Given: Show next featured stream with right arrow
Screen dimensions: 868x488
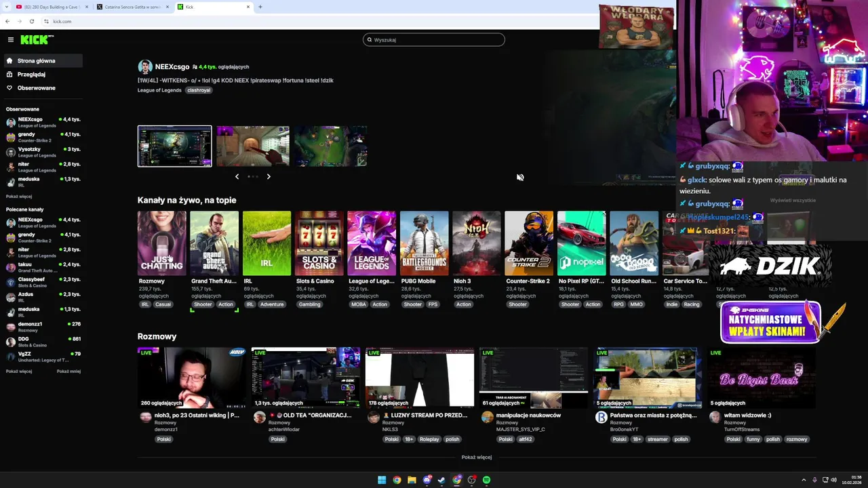Looking at the screenshot, I should click(269, 176).
